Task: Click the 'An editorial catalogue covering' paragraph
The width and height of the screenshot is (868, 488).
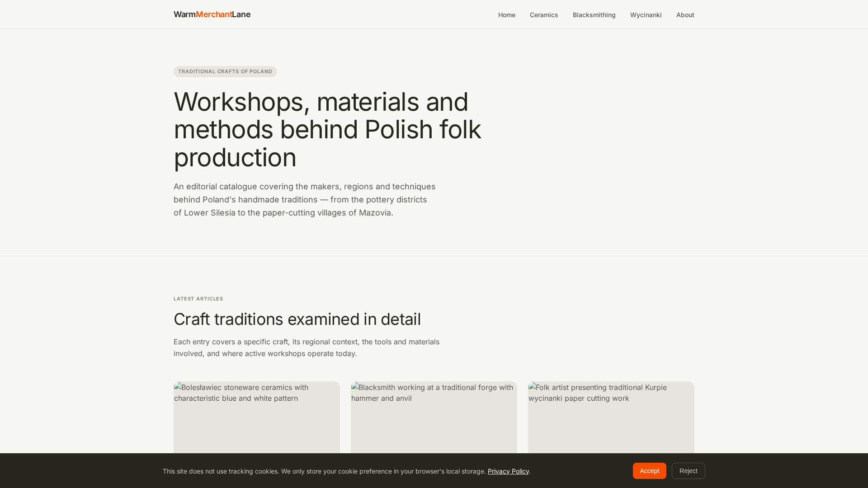Action: tap(305, 200)
